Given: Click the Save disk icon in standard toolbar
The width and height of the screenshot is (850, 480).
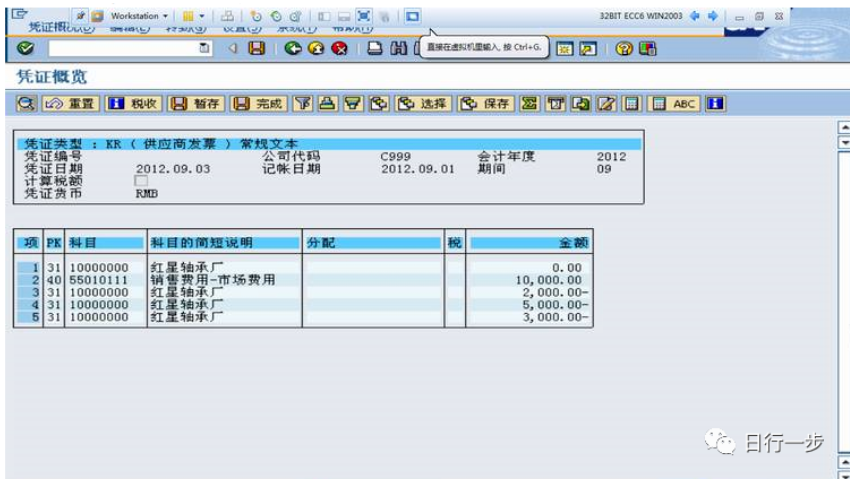Looking at the screenshot, I should (256, 48).
